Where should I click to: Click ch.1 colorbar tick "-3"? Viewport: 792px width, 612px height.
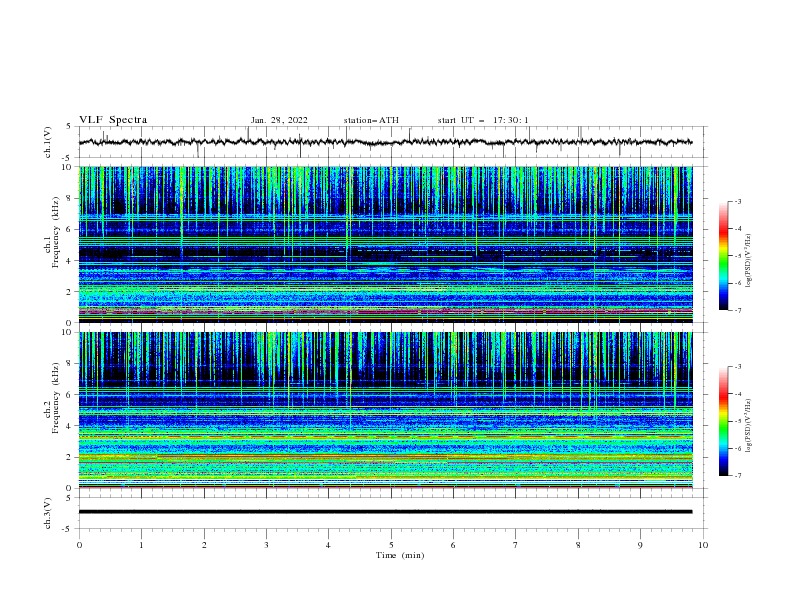(x=737, y=202)
